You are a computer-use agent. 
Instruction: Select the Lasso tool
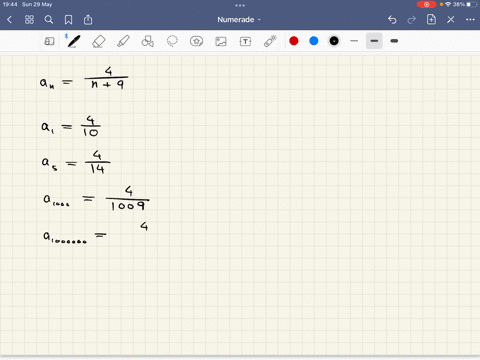pos(172,41)
